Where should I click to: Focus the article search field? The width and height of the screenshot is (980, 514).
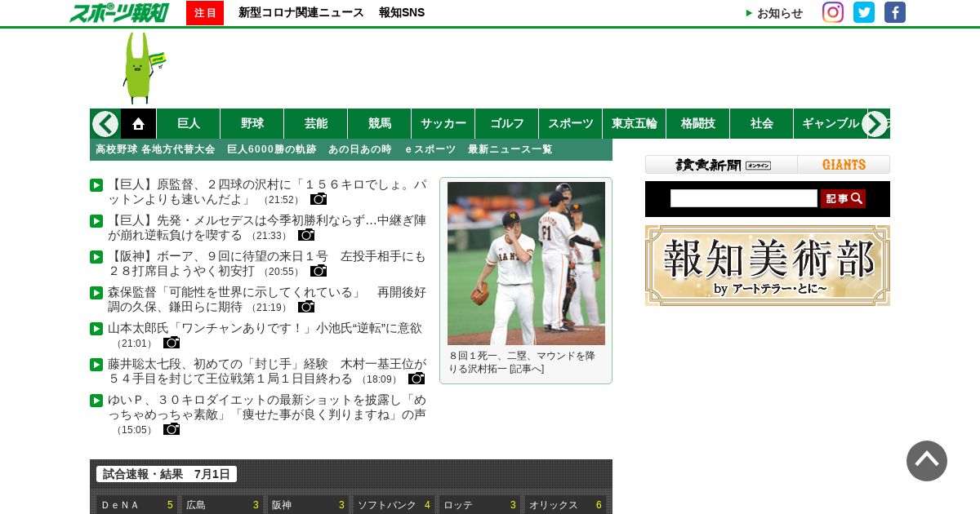click(x=744, y=198)
